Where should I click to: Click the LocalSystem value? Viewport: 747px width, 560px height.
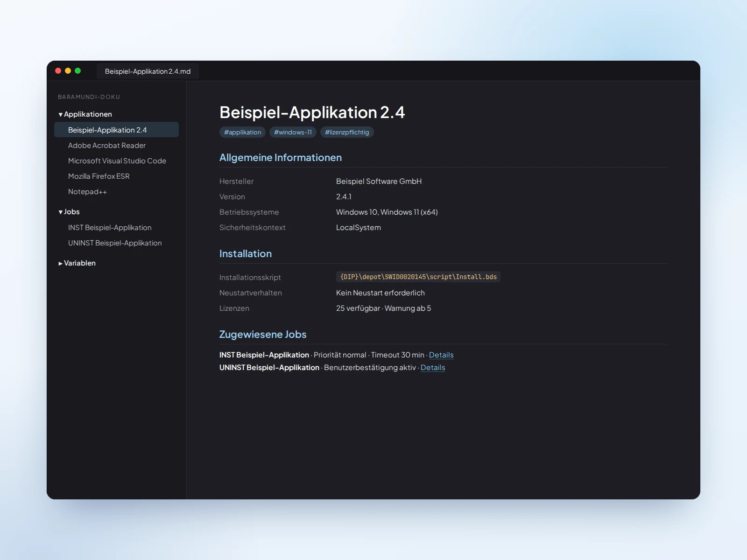(359, 227)
